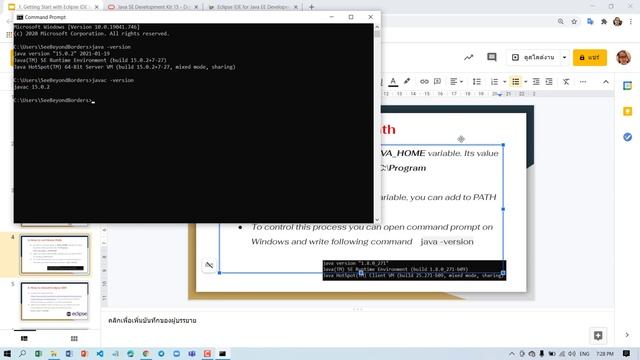Click the volume icon in system tray
This screenshot has width=640, height=360.
coord(572,353)
